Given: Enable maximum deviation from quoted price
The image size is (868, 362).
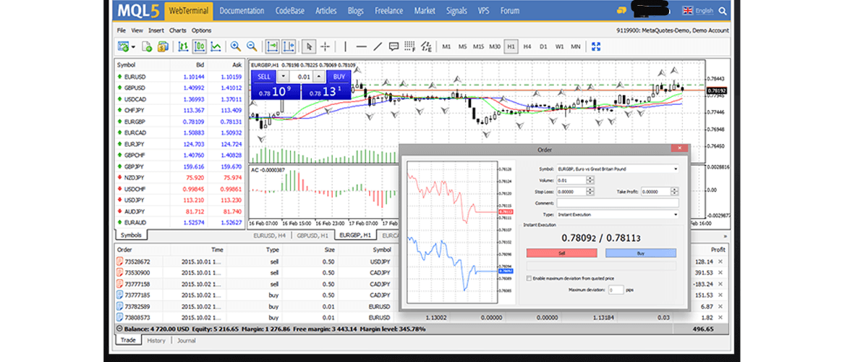Looking at the screenshot, I should click(529, 279).
